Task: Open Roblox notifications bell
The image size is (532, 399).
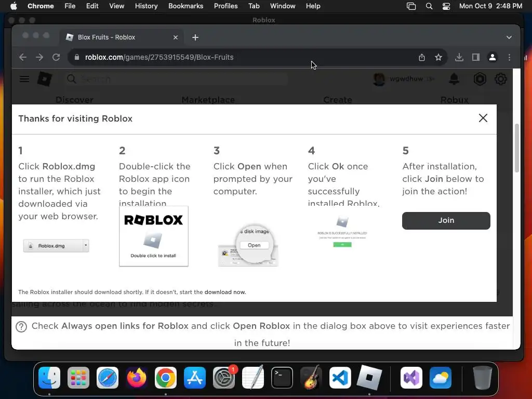Action: point(454,79)
